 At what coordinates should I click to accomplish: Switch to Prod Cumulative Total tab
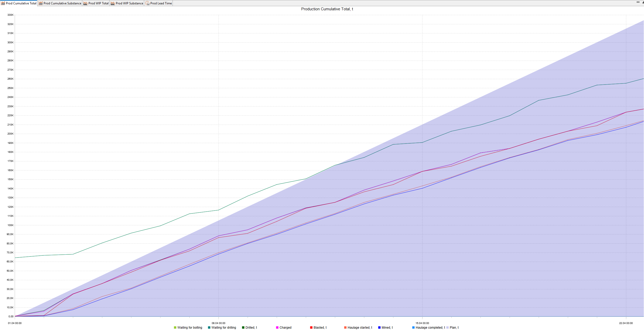tap(19, 3)
